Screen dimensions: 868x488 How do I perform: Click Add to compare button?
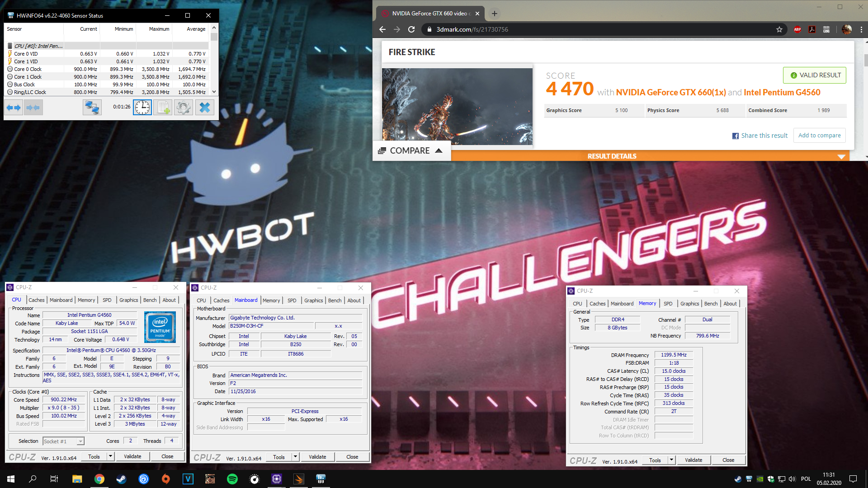[819, 135]
